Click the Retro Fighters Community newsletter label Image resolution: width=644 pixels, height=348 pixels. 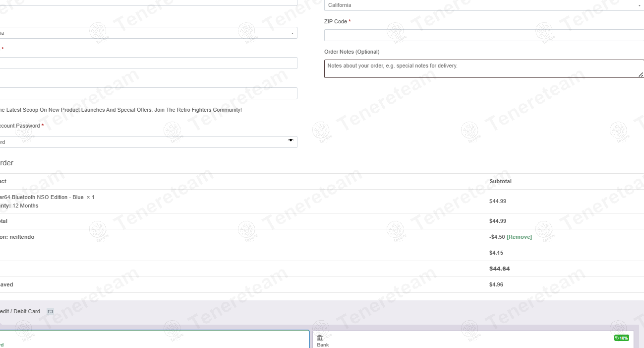[120, 110]
